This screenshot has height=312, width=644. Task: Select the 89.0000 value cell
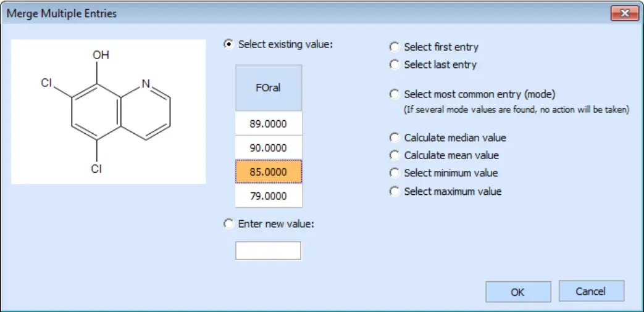269,124
